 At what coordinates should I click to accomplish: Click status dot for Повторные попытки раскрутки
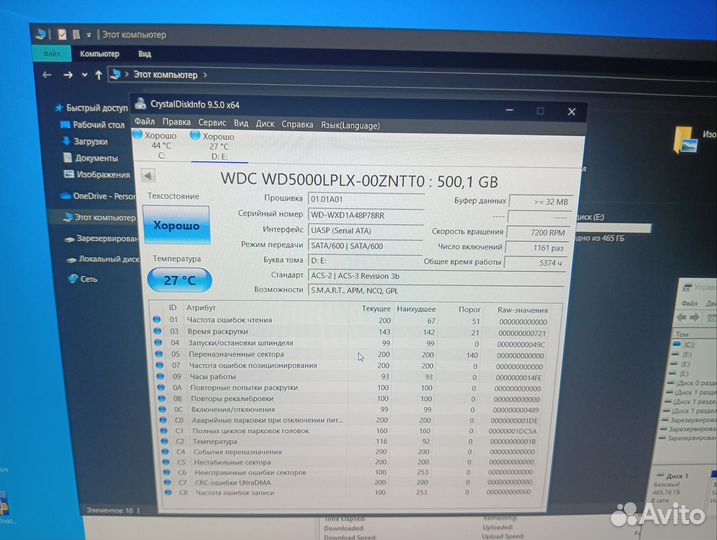(x=161, y=387)
